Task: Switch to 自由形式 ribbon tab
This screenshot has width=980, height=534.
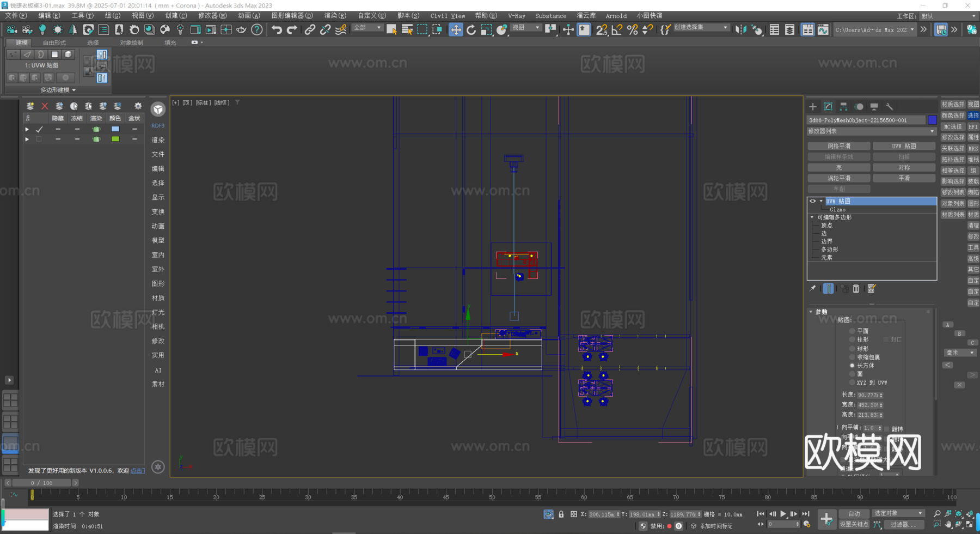Action: pos(54,43)
